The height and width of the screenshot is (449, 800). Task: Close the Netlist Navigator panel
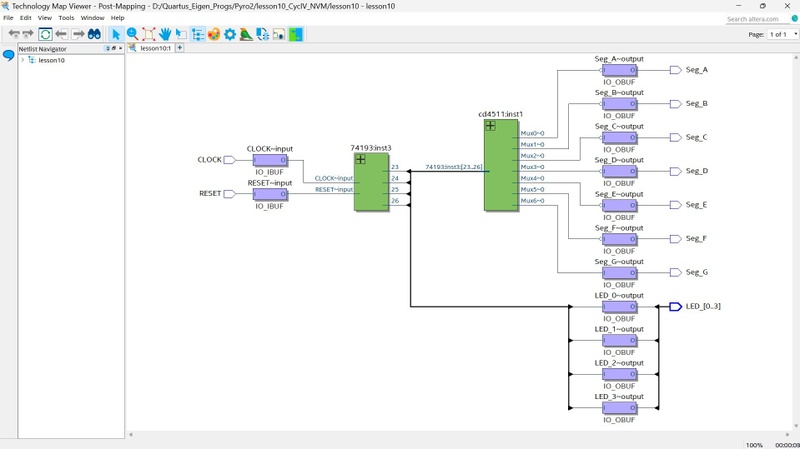click(120, 48)
